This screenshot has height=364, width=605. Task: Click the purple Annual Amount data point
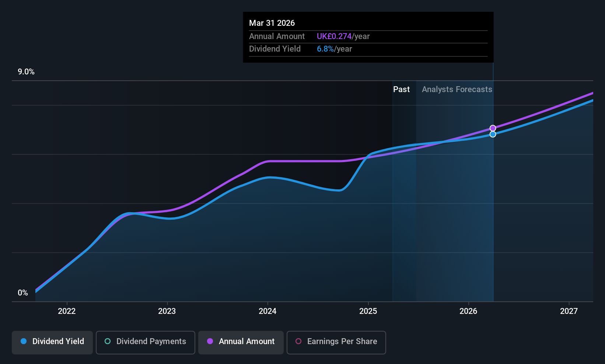[493, 128]
